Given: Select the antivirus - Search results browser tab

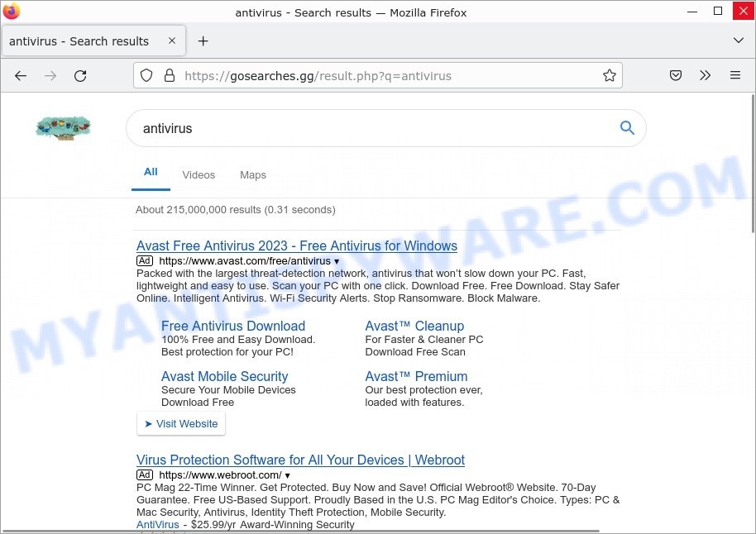Looking at the screenshot, I should coord(93,41).
